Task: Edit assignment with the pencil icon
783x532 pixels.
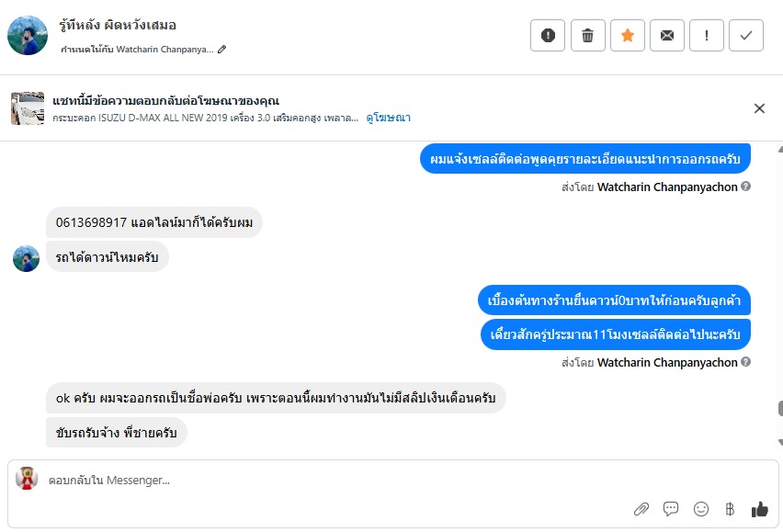Action: 222,50
